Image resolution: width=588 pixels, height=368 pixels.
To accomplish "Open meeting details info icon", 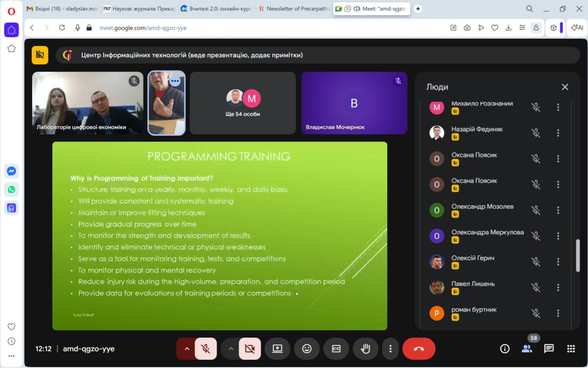I will pyautogui.click(x=505, y=349).
